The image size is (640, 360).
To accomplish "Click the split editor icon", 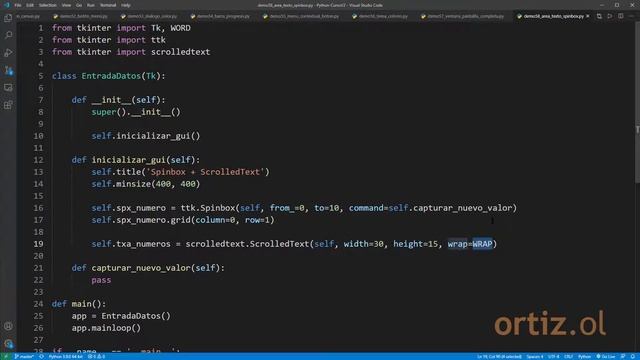I will [620, 16].
